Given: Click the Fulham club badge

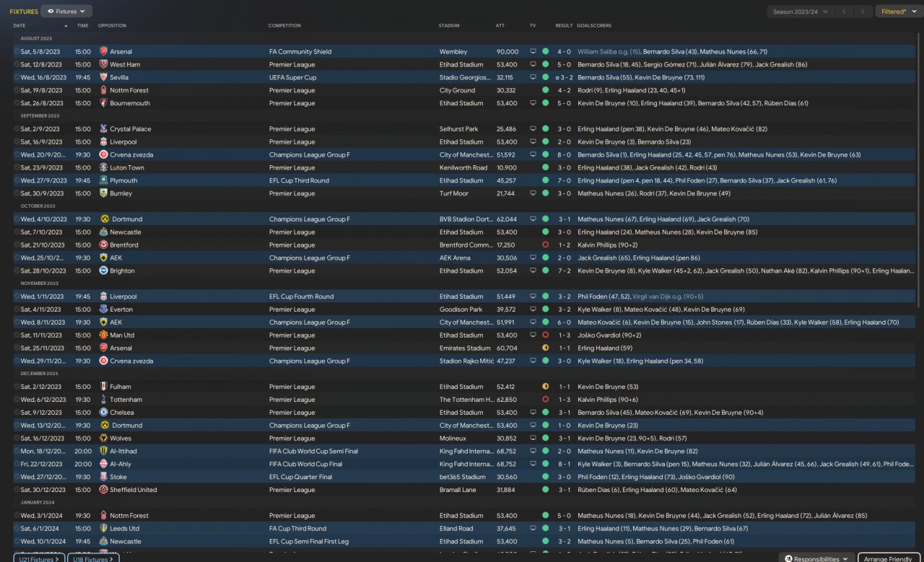Looking at the screenshot, I should 103,387.
